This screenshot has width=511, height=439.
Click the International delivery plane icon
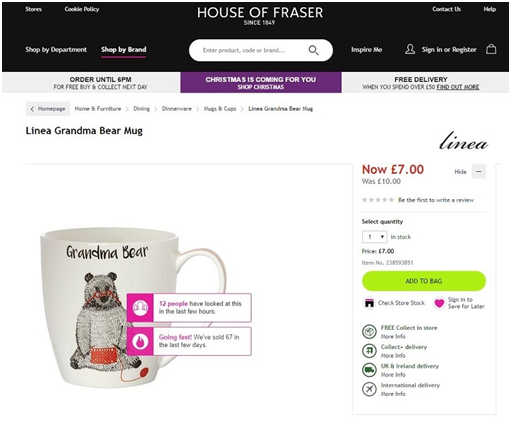(369, 389)
